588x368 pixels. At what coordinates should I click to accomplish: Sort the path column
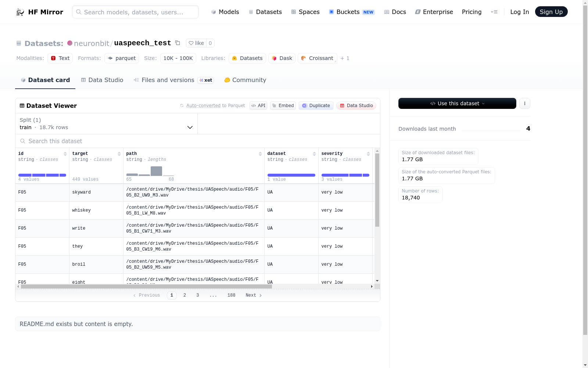[x=260, y=154]
